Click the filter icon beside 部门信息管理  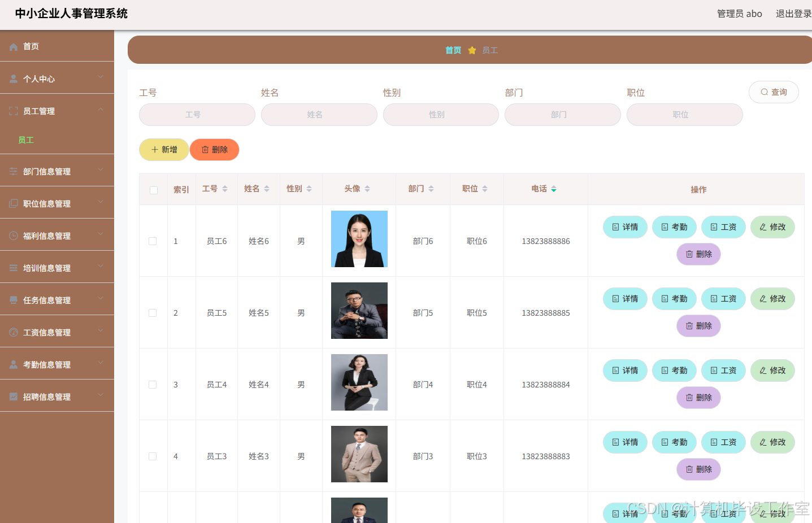(14, 172)
